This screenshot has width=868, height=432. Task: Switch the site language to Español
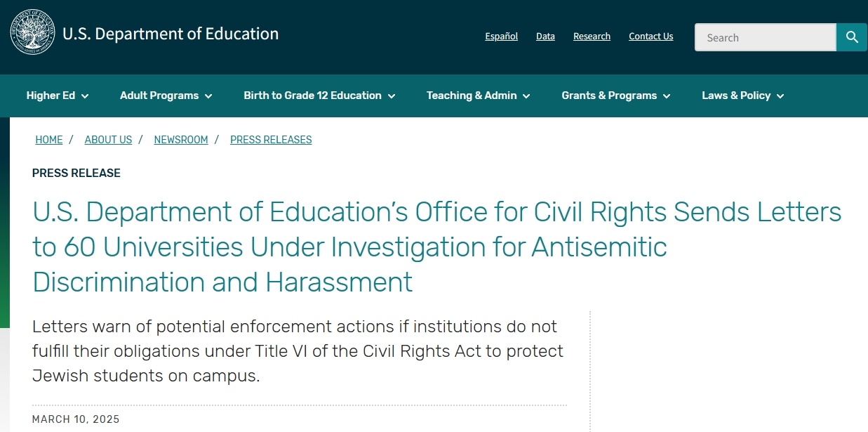(501, 37)
